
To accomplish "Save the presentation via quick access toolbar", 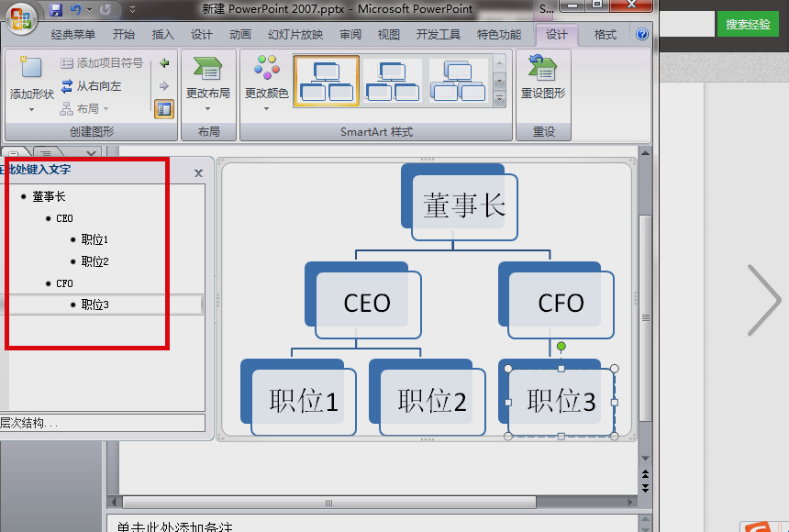I will 56,9.
